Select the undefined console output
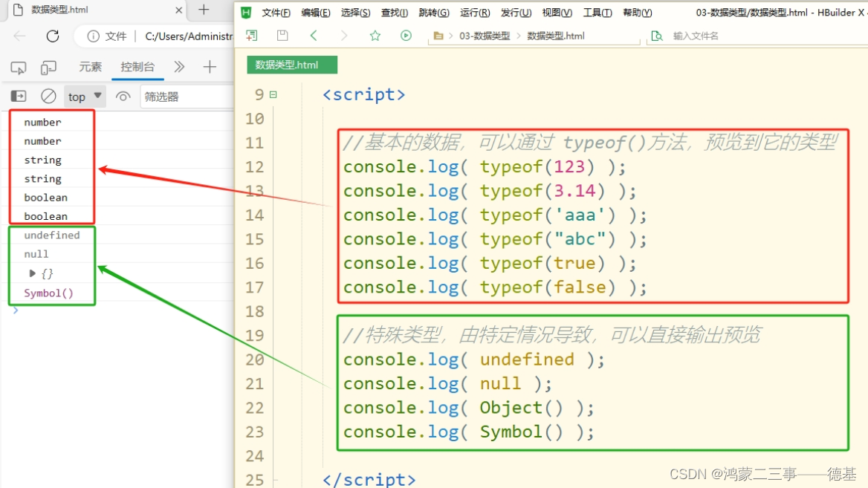This screenshot has width=868, height=488. (52, 235)
